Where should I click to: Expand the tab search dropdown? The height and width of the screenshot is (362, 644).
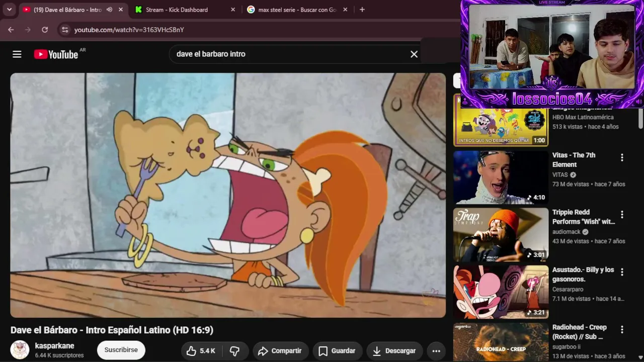pyautogui.click(x=9, y=10)
